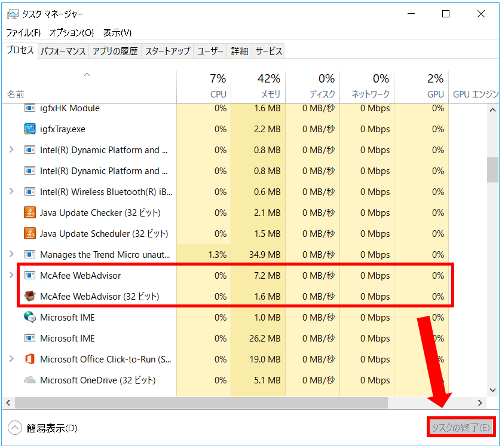Switch to the パフォーマンス tab
Viewport: 502px width, 448px height.
63,51
